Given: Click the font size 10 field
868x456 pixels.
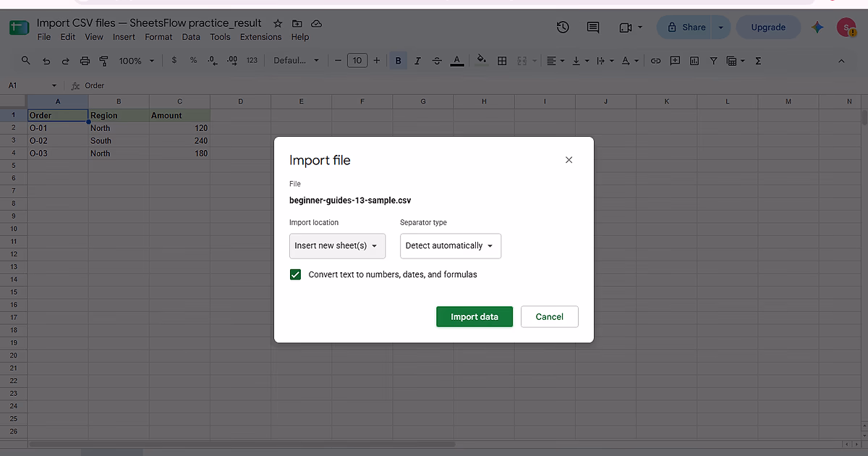Looking at the screenshot, I should (x=357, y=61).
